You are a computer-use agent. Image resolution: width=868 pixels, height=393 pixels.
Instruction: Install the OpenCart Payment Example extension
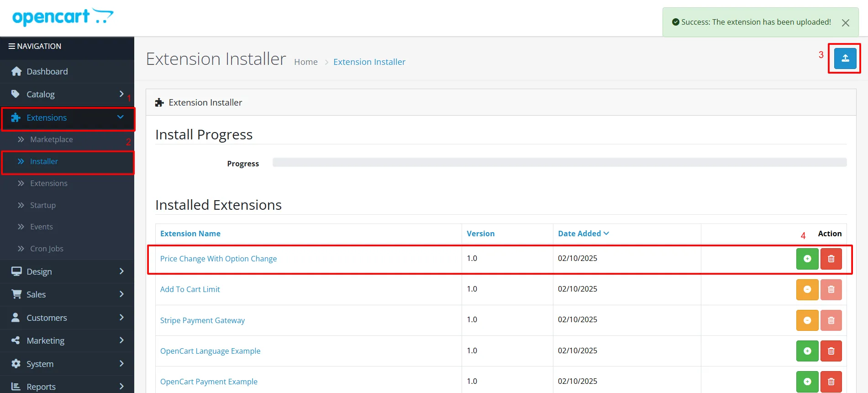tap(807, 382)
